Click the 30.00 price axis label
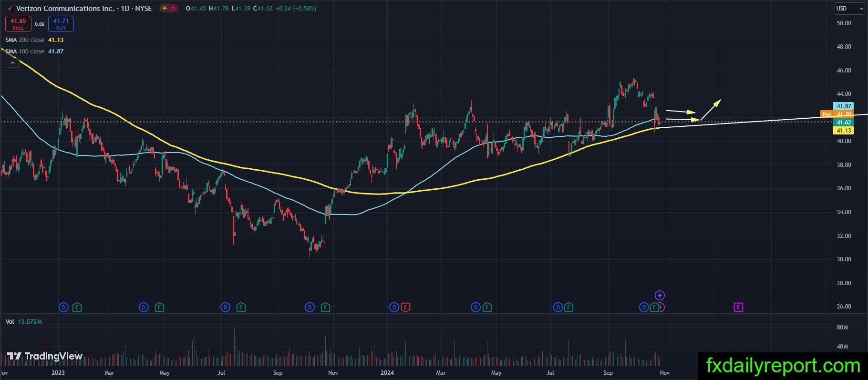The height and width of the screenshot is (380, 868). [844, 259]
